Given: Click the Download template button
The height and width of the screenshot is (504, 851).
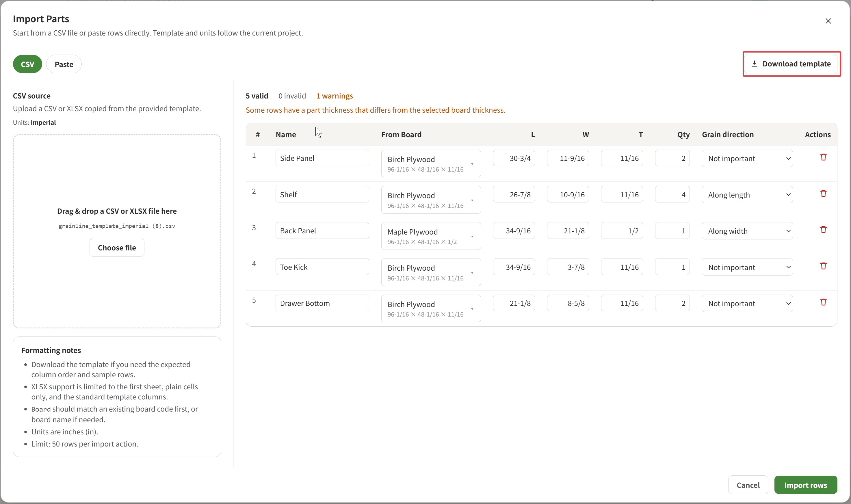Looking at the screenshot, I should pos(791,64).
